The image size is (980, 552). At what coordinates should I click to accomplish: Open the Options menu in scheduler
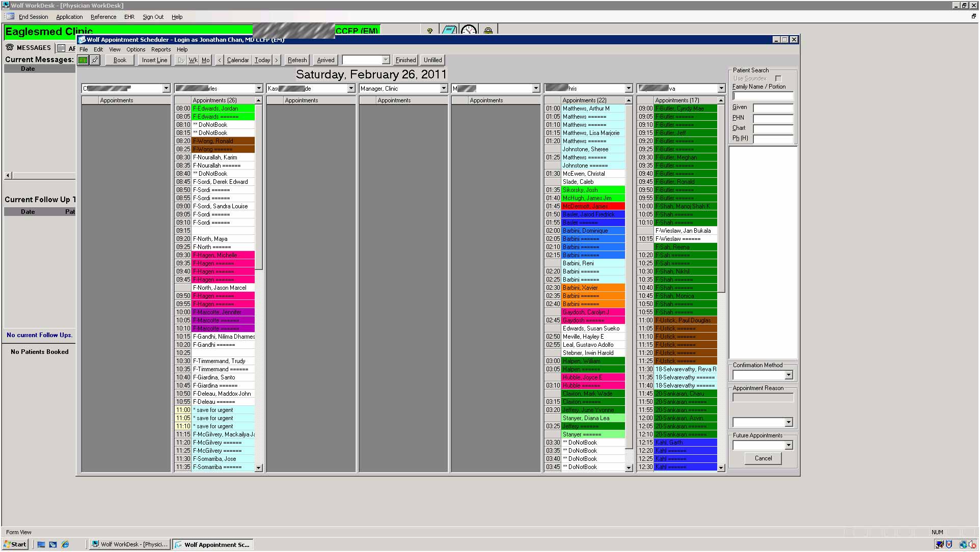pyautogui.click(x=135, y=49)
